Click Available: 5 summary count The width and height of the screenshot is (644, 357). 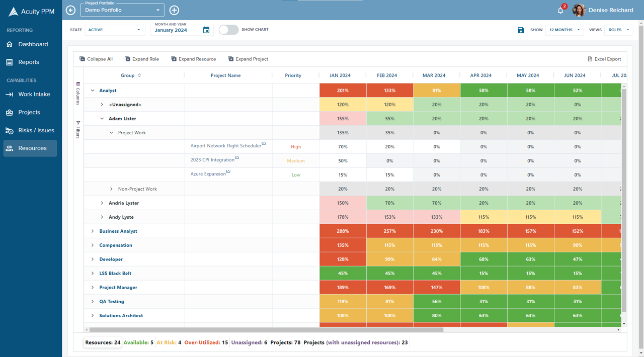point(138,342)
